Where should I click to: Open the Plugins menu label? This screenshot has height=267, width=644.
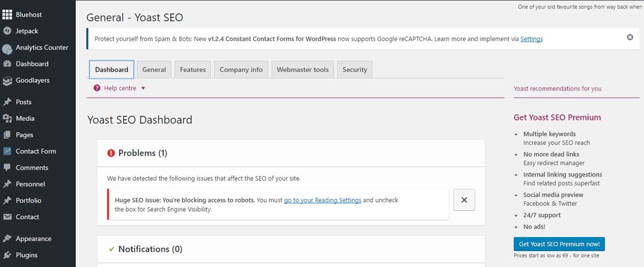point(27,255)
